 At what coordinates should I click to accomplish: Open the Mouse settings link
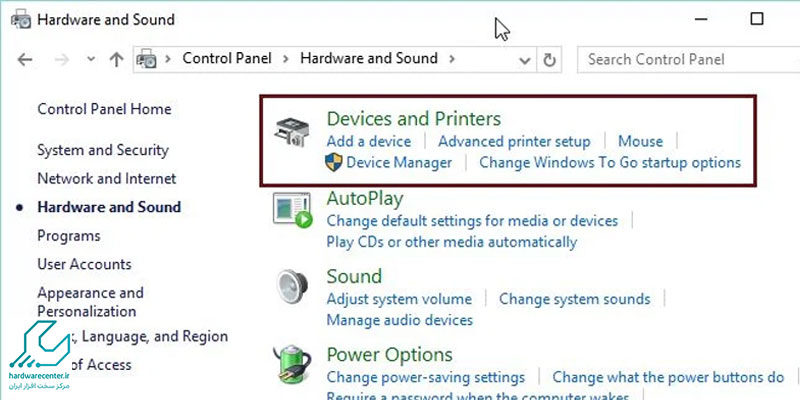[640, 141]
